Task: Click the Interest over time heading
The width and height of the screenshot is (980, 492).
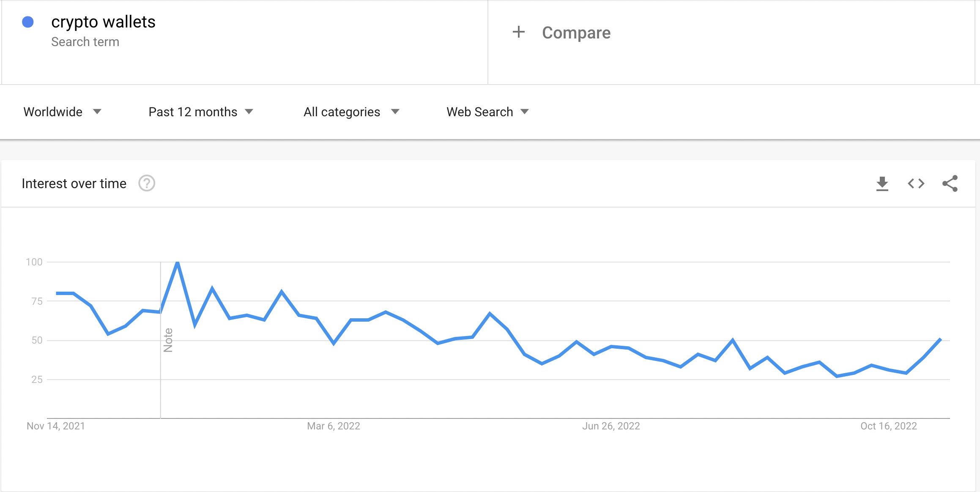Action: coord(74,184)
